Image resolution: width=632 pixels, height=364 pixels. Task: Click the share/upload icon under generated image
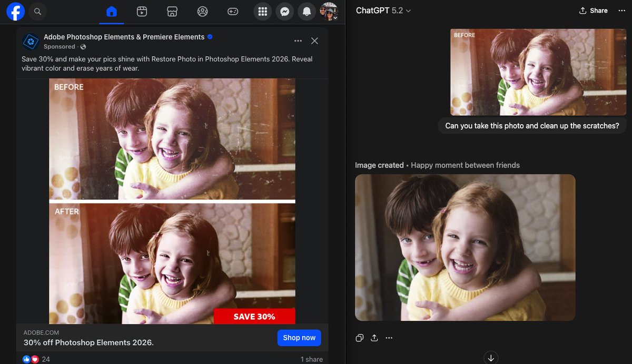[x=374, y=338]
